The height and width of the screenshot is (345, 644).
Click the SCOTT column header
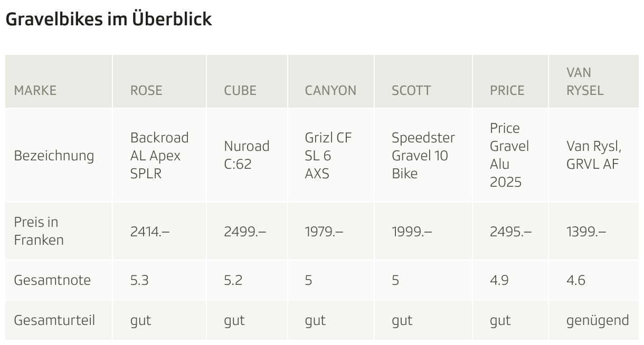tap(411, 90)
